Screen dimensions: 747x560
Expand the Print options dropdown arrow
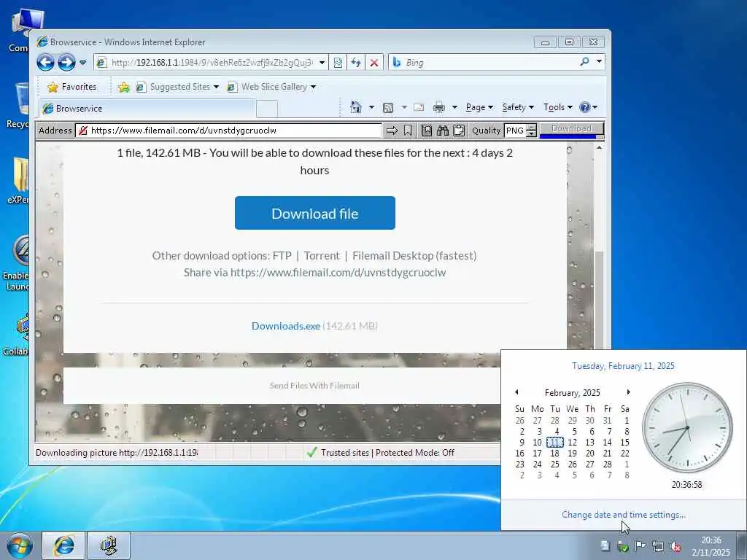pyautogui.click(x=454, y=107)
